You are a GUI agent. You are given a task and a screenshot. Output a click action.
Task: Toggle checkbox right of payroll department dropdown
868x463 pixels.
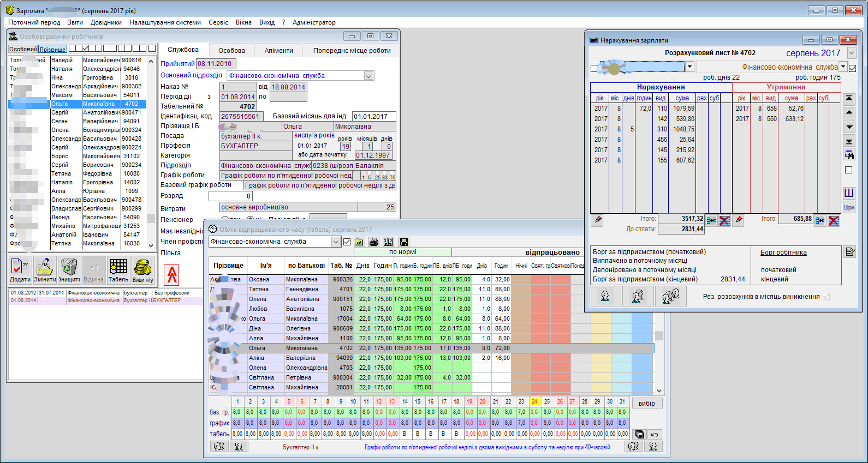(x=853, y=68)
